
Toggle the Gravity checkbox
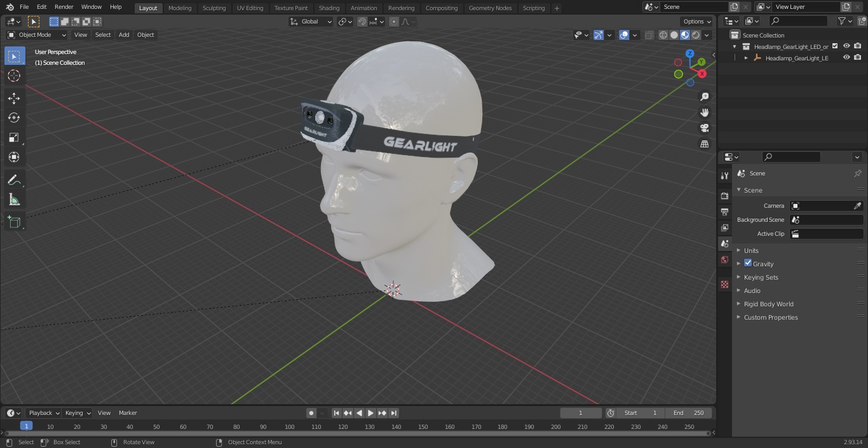coord(748,263)
